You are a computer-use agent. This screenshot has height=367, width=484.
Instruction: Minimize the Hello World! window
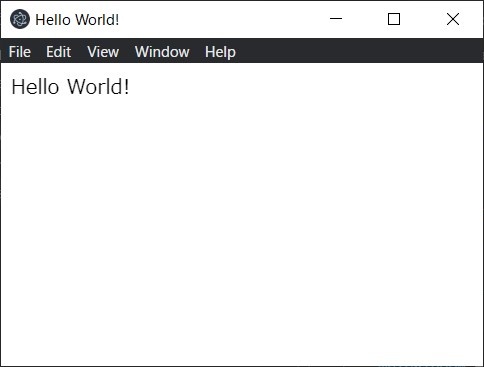336,19
